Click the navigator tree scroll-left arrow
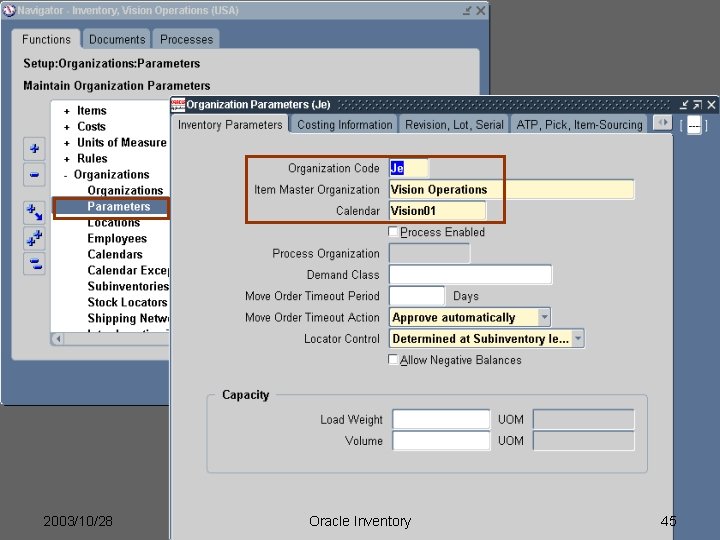 [x=58, y=339]
